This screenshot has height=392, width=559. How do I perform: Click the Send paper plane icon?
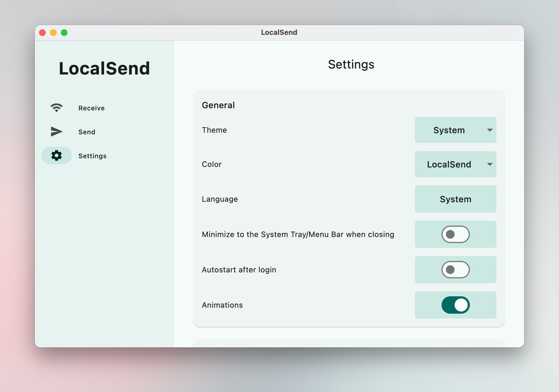point(56,132)
